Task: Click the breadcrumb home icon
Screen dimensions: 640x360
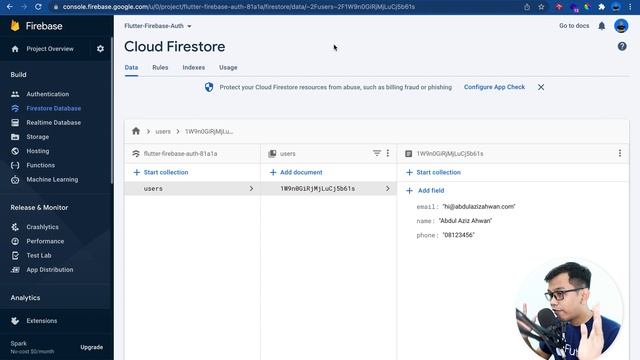Action: [136, 131]
